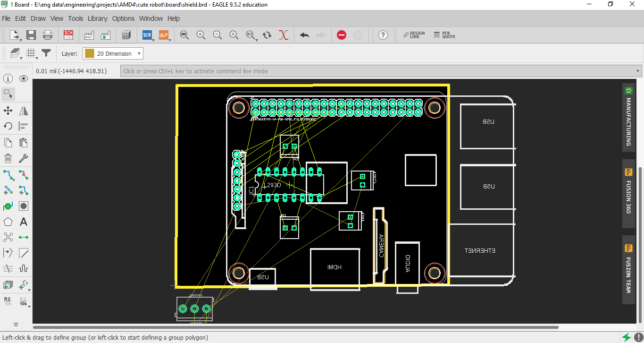Click the Ratsnest X icon
The height and width of the screenshot is (343, 644).
(284, 35)
